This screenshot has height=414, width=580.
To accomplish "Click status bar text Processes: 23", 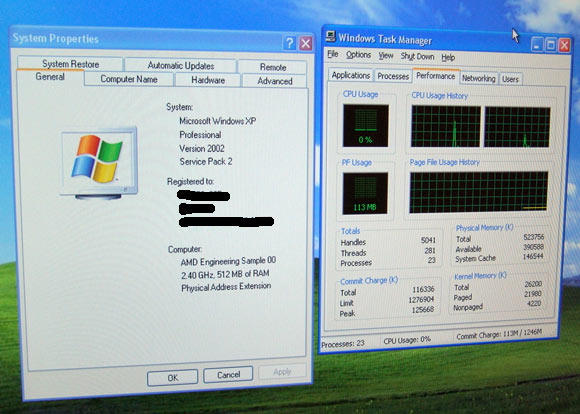I will coord(343,344).
